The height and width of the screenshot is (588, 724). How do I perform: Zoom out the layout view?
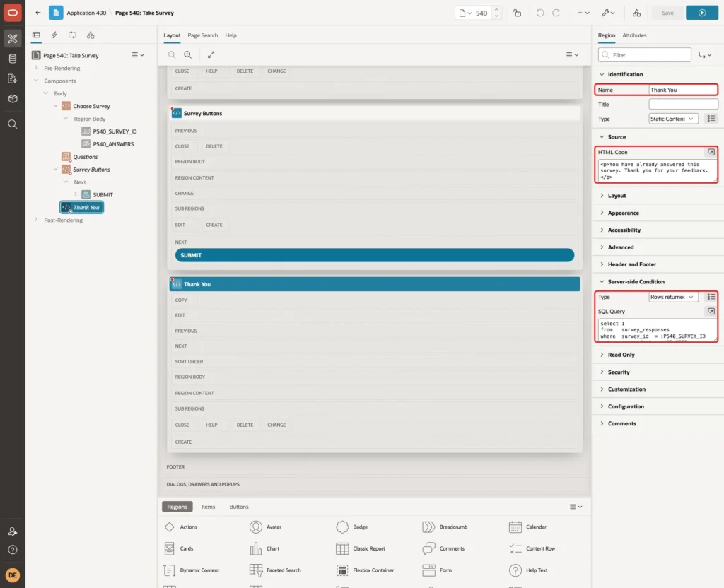pyautogui.click(x=172, y=55)
